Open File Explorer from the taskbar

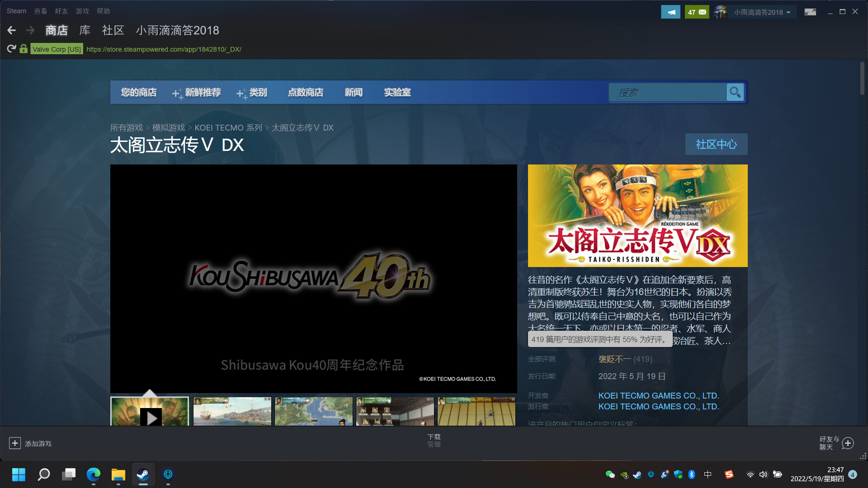click(118, 474)
